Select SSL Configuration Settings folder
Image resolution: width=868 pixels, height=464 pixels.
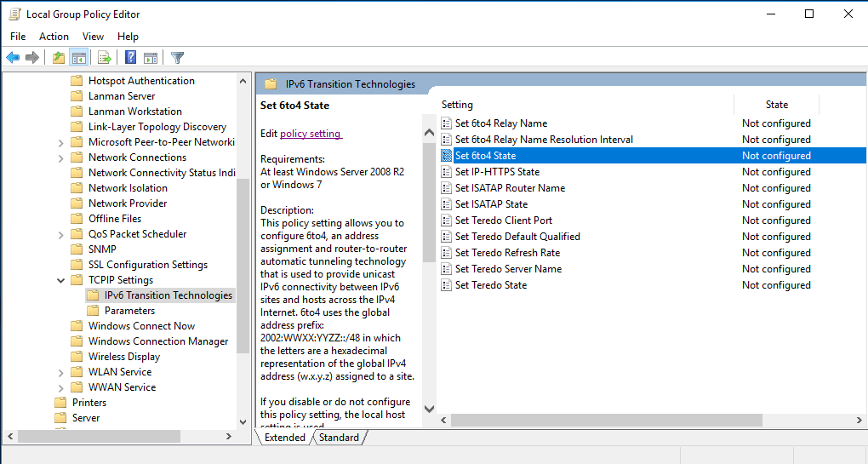(x=148, y=265)
